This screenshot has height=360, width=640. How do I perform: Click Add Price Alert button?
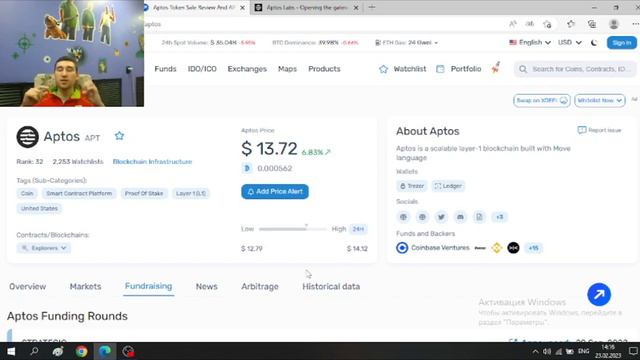click(275, 191)
